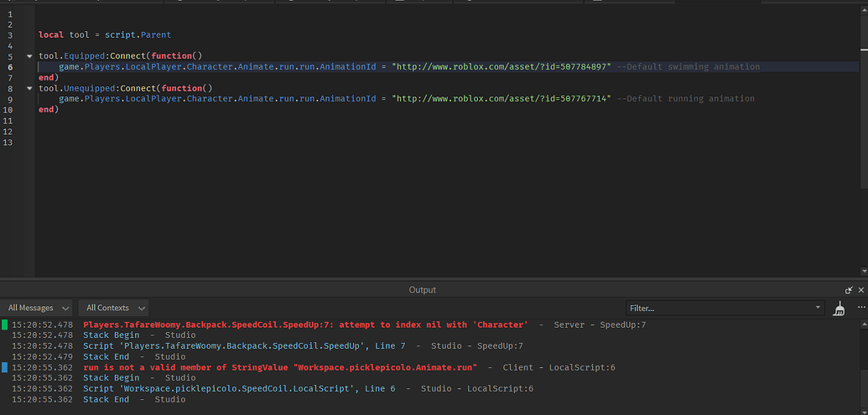Click the 'Default swimming animation' comment

coord(688,67)
